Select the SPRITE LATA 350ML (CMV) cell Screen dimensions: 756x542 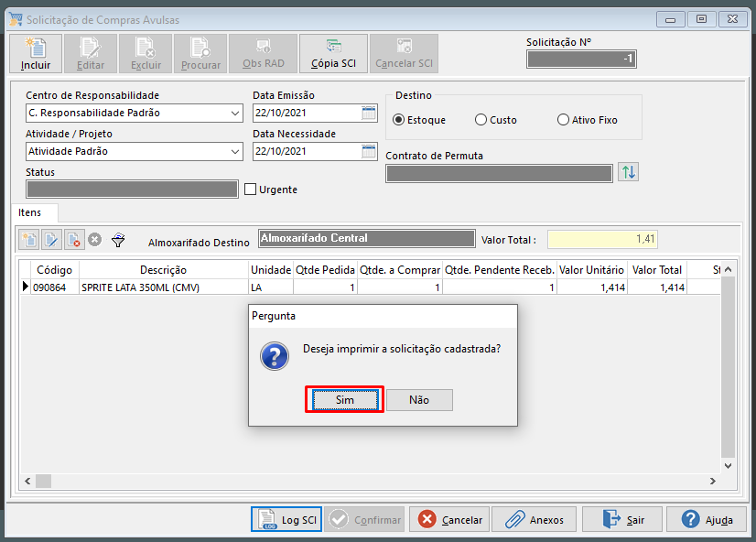tap(164, 287)
